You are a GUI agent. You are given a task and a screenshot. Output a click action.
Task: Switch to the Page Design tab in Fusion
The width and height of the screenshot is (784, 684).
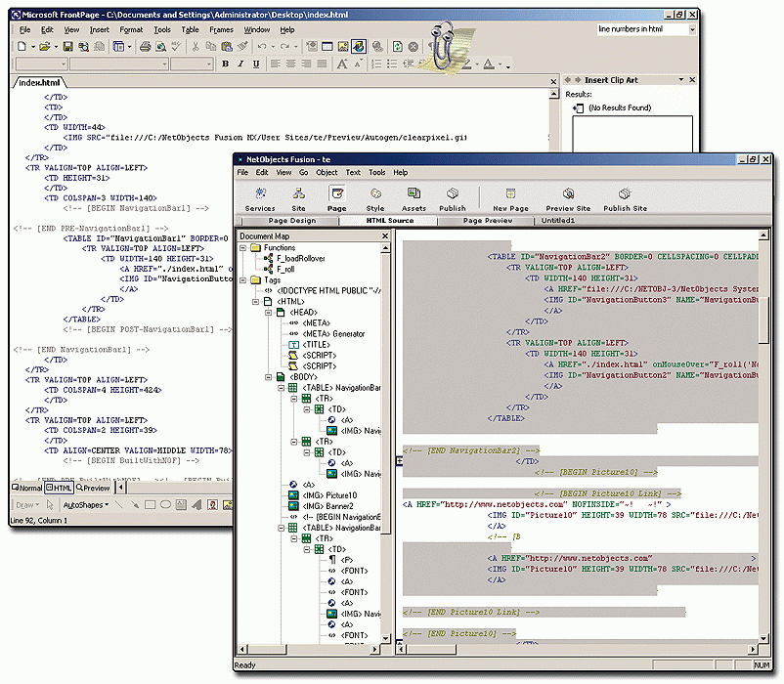click(x=292, y=220)
